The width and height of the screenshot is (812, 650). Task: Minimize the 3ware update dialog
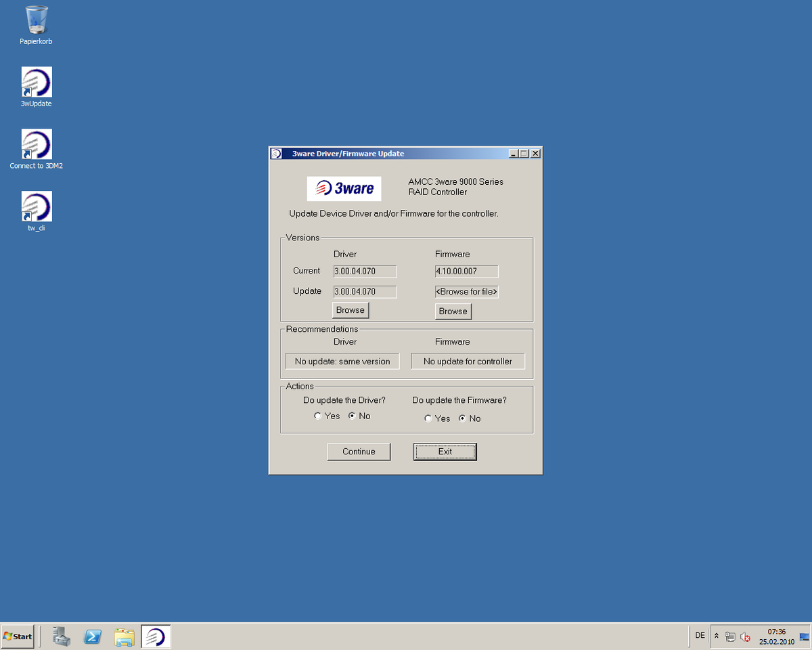click(x=513, y=154)
